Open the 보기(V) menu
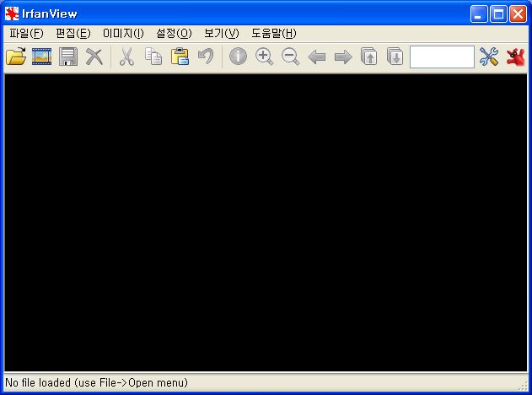The image size is (532, 395). pyautogui.click(x=221, y=33)
